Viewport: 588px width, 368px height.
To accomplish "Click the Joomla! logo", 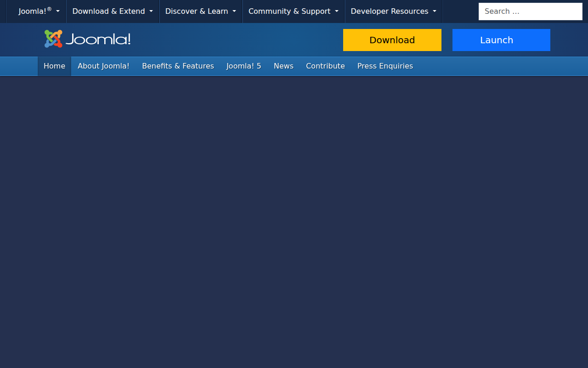I will tap(87, 39).
